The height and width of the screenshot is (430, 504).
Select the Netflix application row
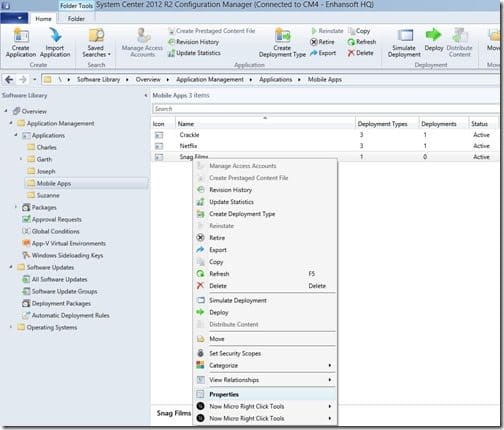325,146
